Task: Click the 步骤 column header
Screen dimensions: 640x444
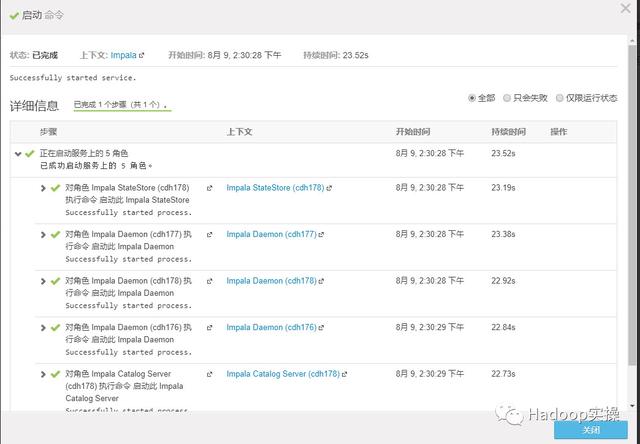Action: coord(48,132)
